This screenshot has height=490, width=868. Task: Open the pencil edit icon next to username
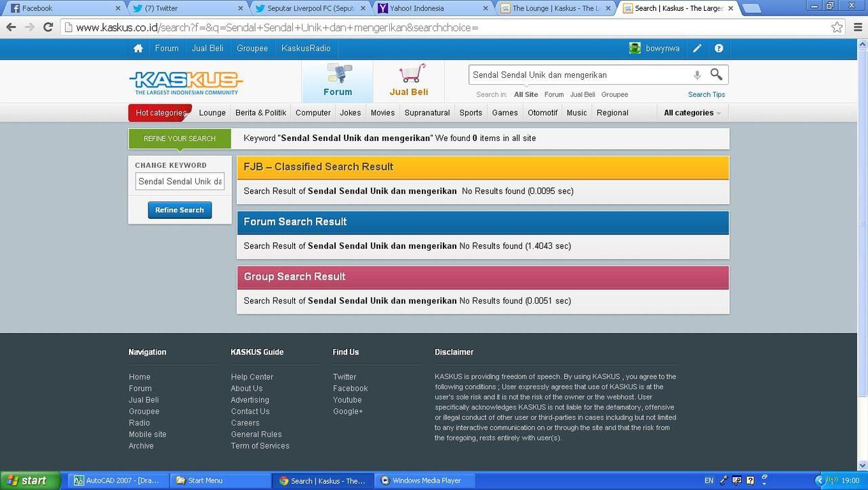[697, 48]
